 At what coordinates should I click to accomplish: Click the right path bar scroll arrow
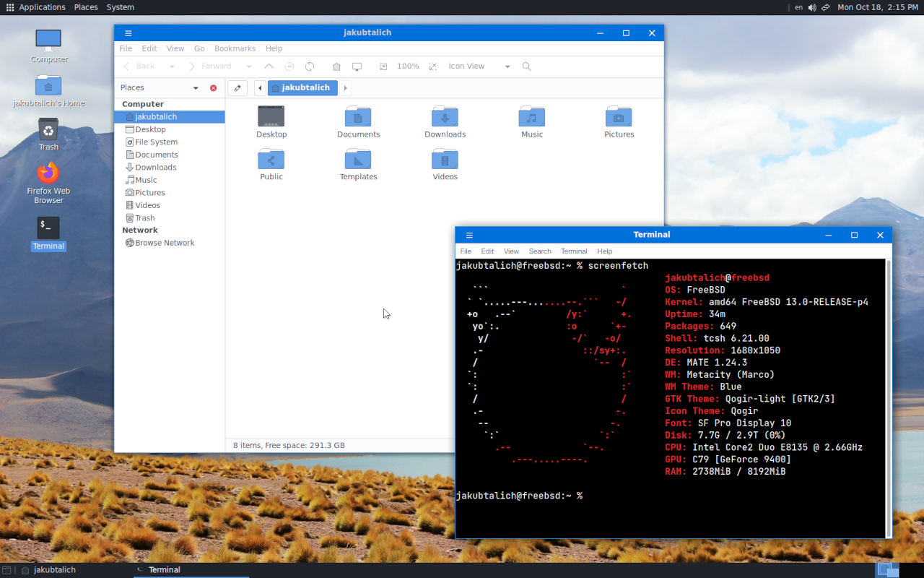tap(345, 88)
